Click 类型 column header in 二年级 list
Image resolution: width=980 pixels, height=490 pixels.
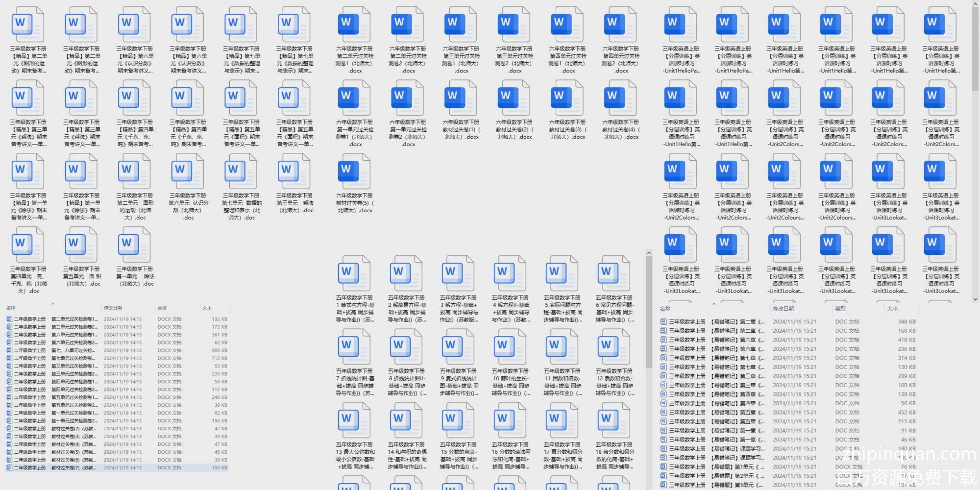point(162,308)
